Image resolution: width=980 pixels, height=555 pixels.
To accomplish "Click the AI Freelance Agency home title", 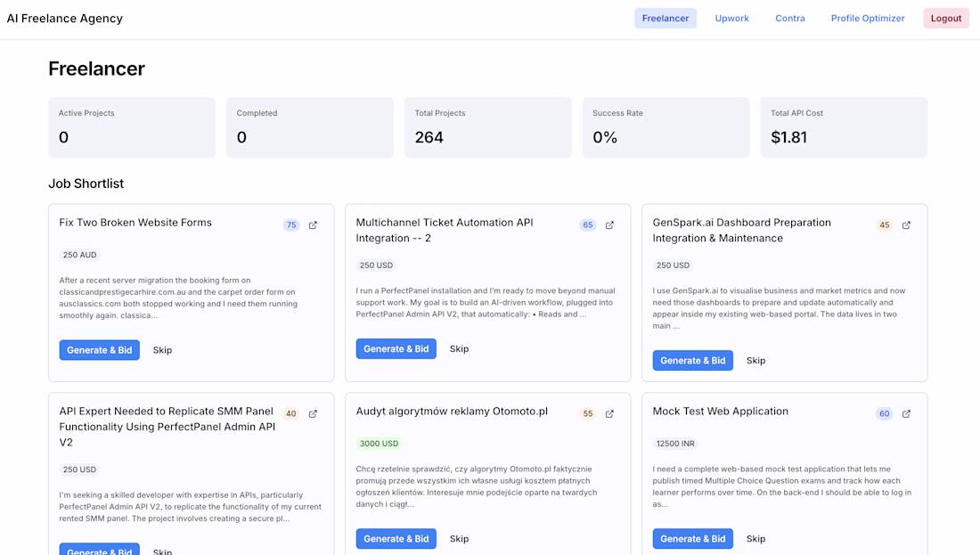I will click(65, 19).
